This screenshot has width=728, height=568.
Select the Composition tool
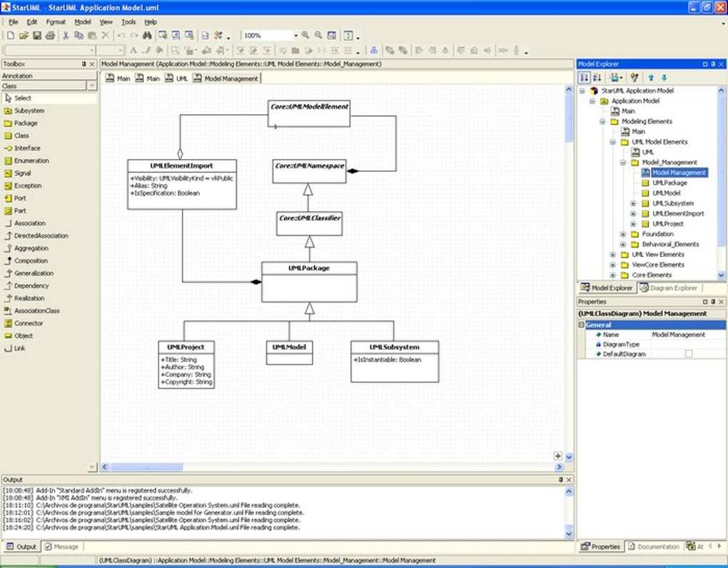pos(31,261)
